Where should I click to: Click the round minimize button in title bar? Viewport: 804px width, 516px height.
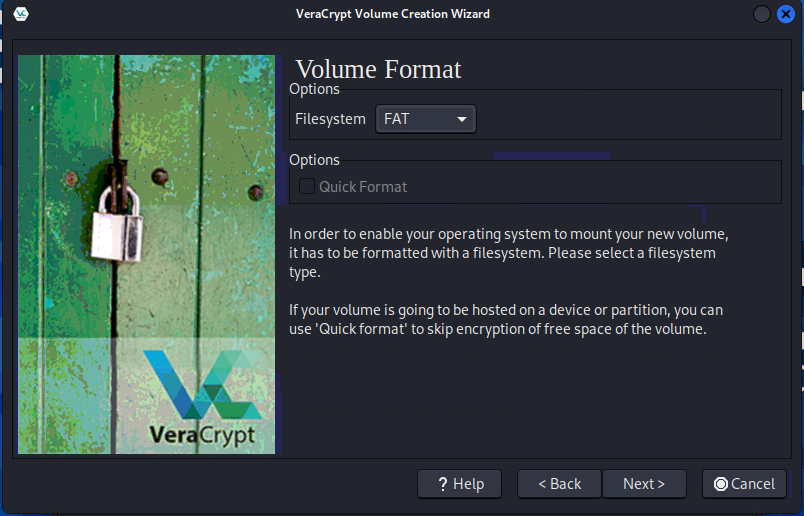[761, 14]
